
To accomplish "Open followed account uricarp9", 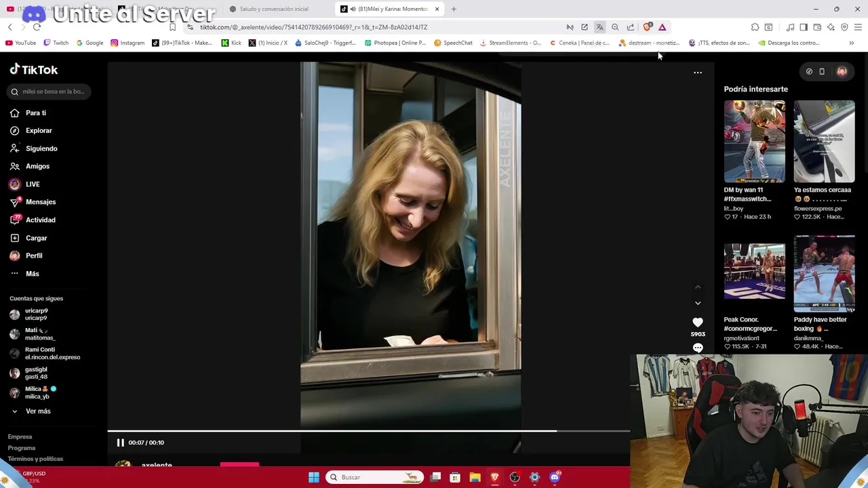I will [x=30, y=314].
